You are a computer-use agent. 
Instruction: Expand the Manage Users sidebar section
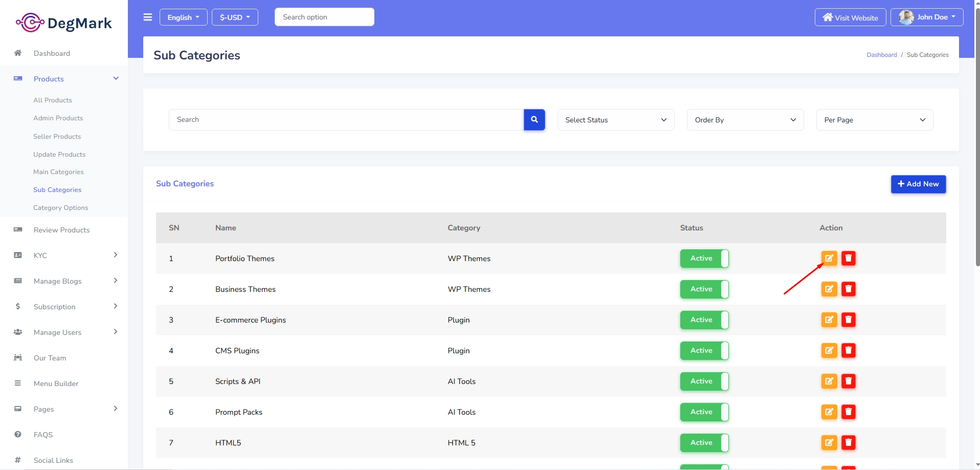[64, 332]
